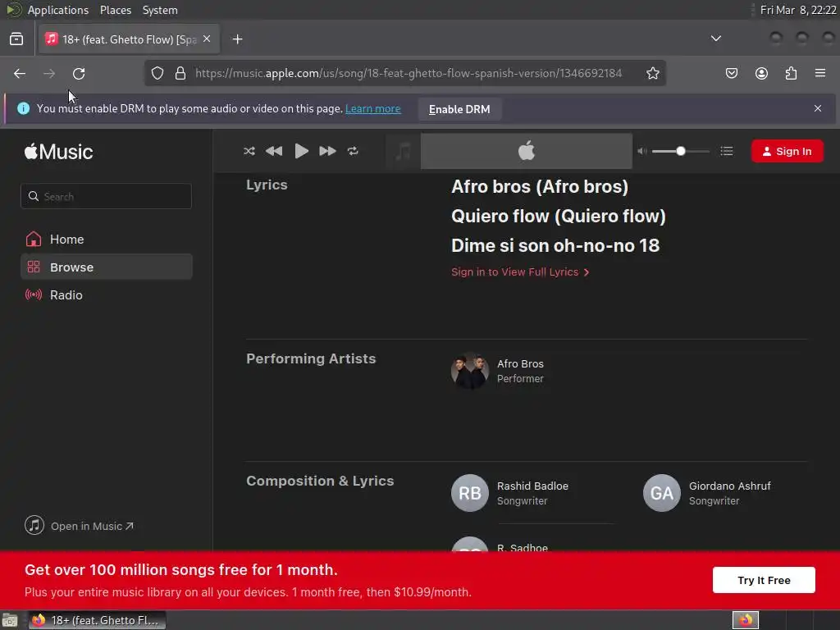
Task: Click the address bar URL
Action: point(409,73)
